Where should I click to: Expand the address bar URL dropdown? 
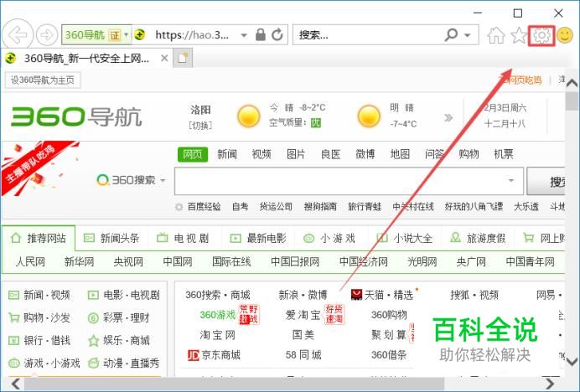[x=244, y=35]
